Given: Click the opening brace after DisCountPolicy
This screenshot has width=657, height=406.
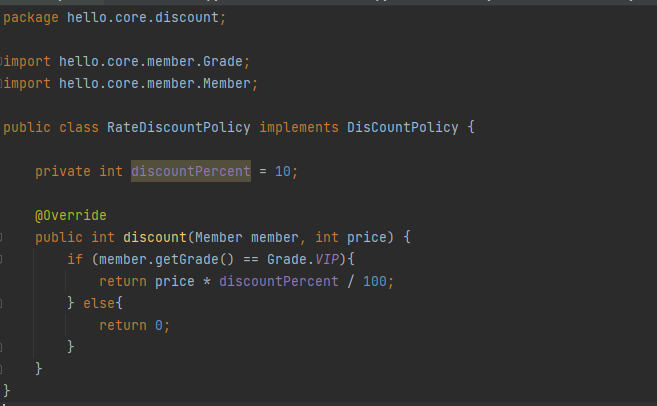Looking at the screenshot, I should [x=471, y=127].
